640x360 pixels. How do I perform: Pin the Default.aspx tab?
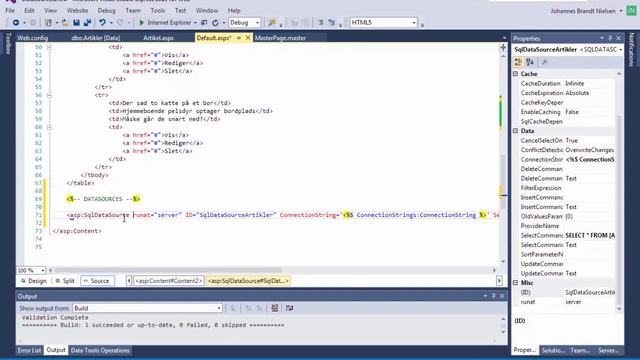coord(239,38)
